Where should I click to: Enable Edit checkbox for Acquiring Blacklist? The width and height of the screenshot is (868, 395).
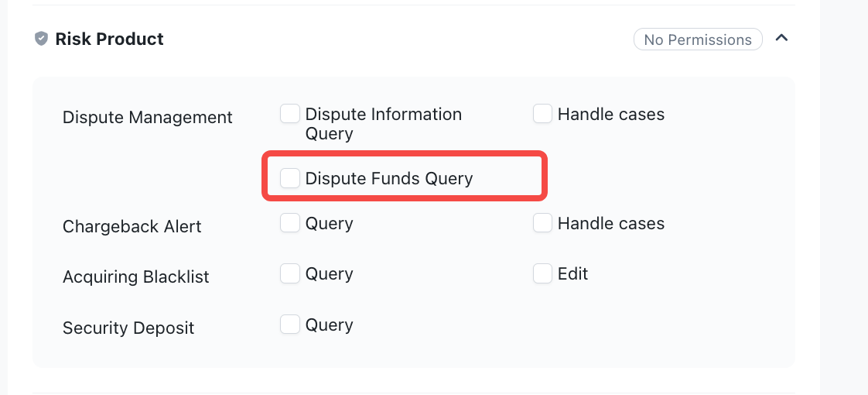pyautogui.click(x=542, y=273)
